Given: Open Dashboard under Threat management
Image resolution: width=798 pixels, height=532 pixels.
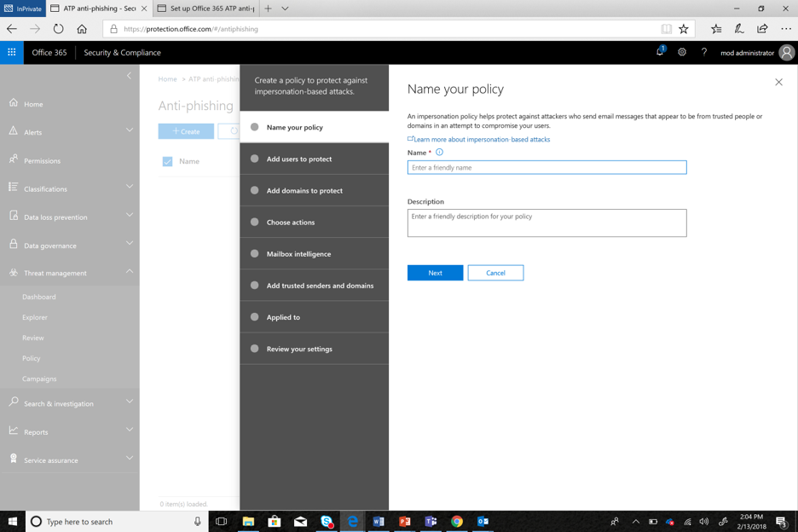Looking at the screenshot, I should 39,297.
